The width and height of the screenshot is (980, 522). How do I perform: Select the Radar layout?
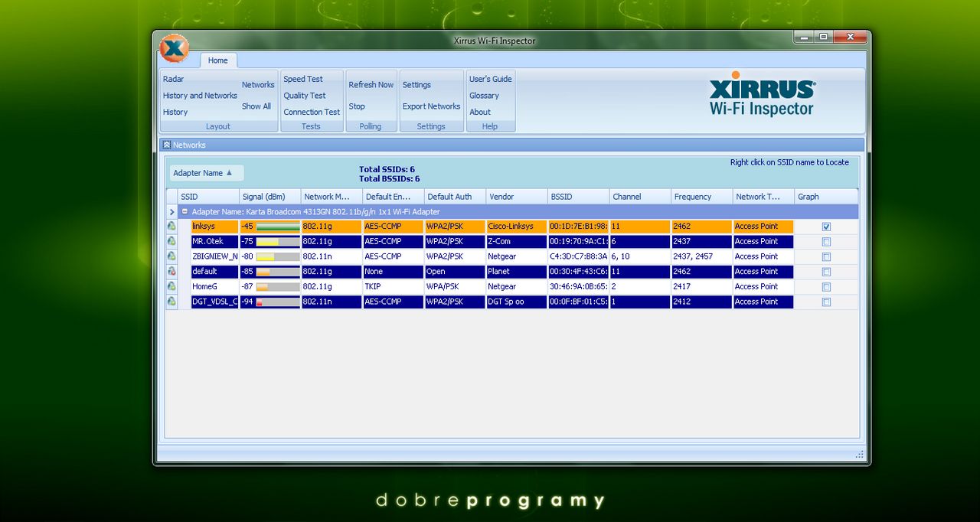click(x=173, y=79)
